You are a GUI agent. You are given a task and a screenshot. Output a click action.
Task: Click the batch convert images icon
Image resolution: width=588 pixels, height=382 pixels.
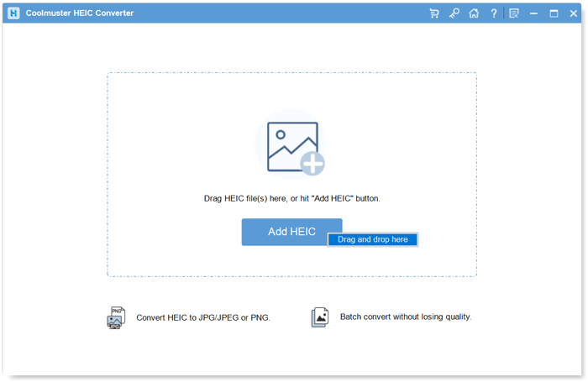[x=320, y=317]
